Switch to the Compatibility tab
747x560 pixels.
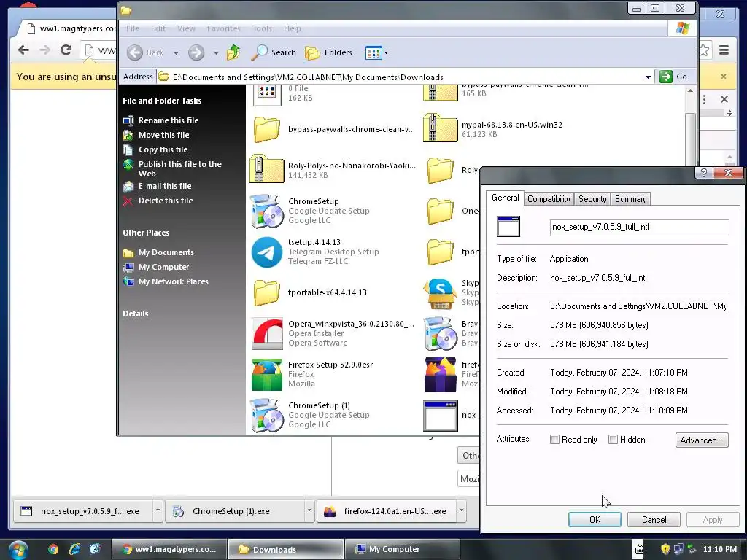tap(549, 199)
